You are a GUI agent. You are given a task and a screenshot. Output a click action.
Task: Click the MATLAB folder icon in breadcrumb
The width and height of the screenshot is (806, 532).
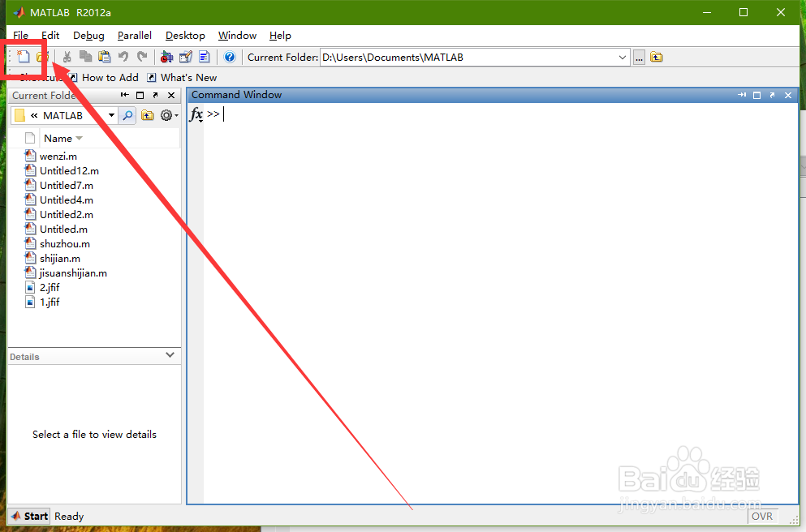click(19, 115)
